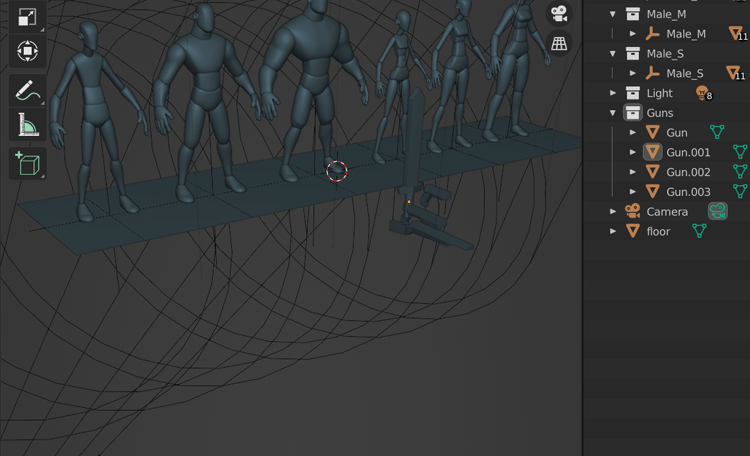Select the Camera object name

[x=667, y=211]
